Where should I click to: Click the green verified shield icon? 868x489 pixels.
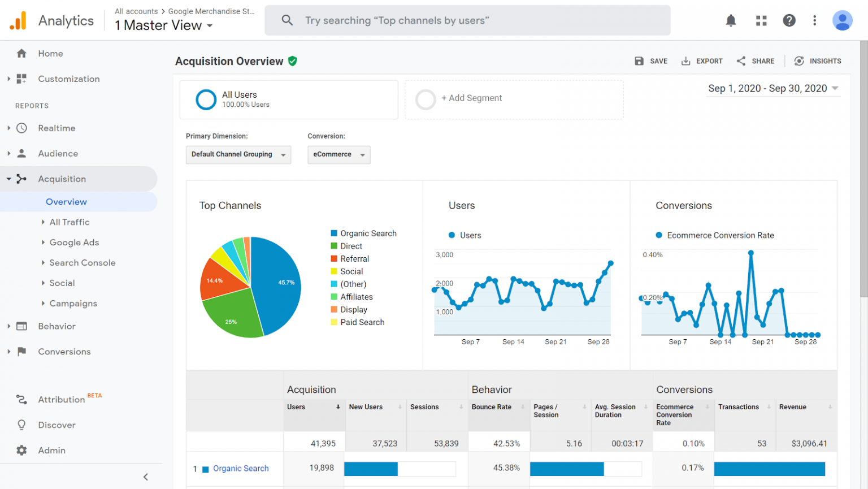293,61
